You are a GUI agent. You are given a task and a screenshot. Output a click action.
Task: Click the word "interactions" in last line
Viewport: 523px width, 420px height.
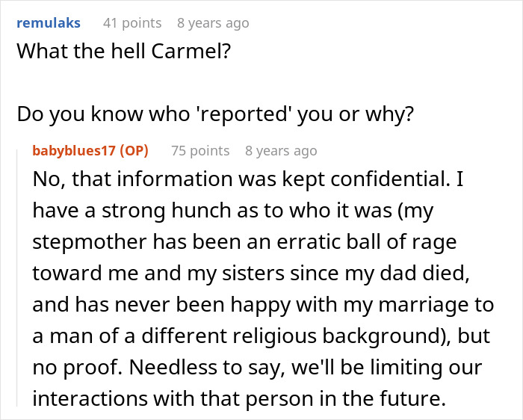(x=90, y=398)
